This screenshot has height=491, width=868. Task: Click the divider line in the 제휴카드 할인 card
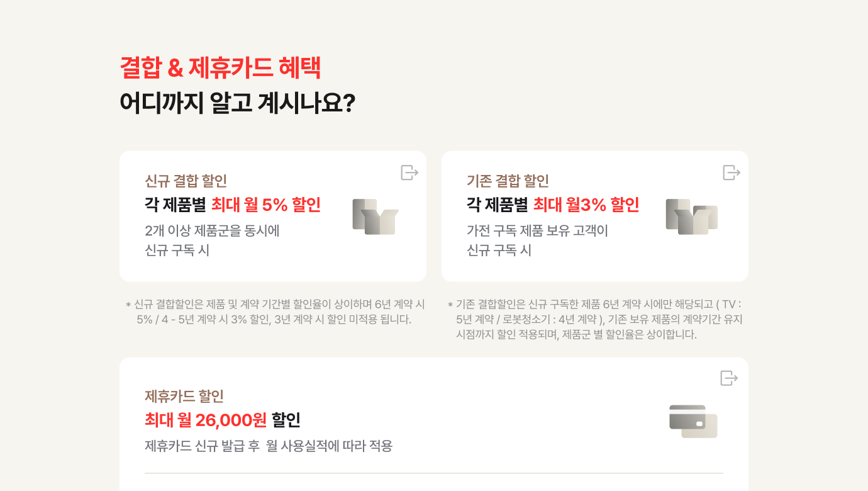pyautogui.click(x=434, y=473)
